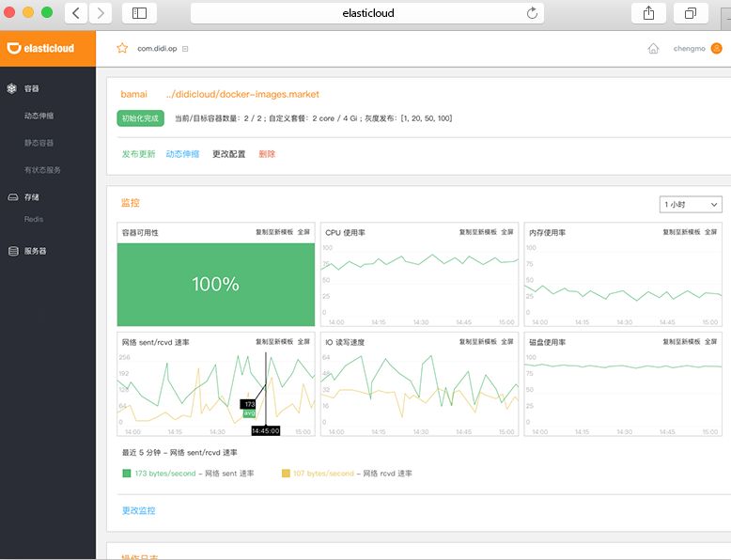
Task: Click 更改监控 link
Action: pyautogui.click(x=138, y=510)
